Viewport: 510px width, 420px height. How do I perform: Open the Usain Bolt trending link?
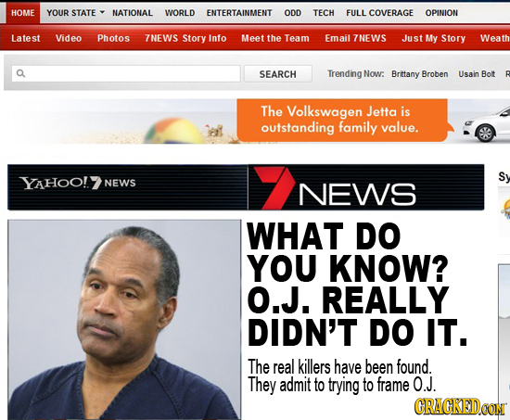click(x=477, y=74)
